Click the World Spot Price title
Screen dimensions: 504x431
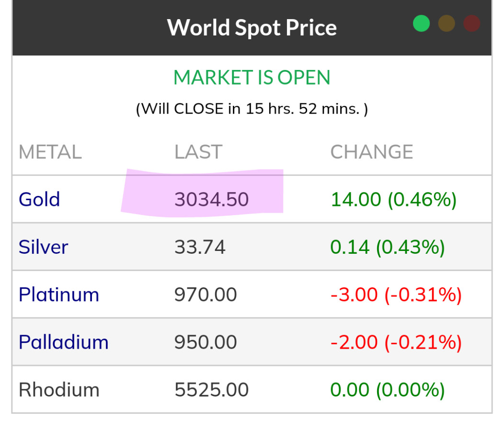point(252,27)
